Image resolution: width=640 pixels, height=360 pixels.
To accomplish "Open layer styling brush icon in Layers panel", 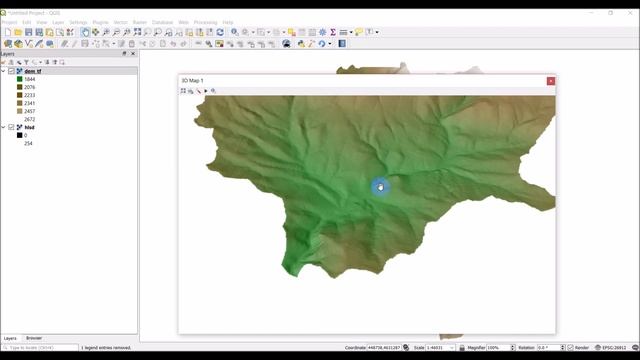I will click(x=4, y=62).
